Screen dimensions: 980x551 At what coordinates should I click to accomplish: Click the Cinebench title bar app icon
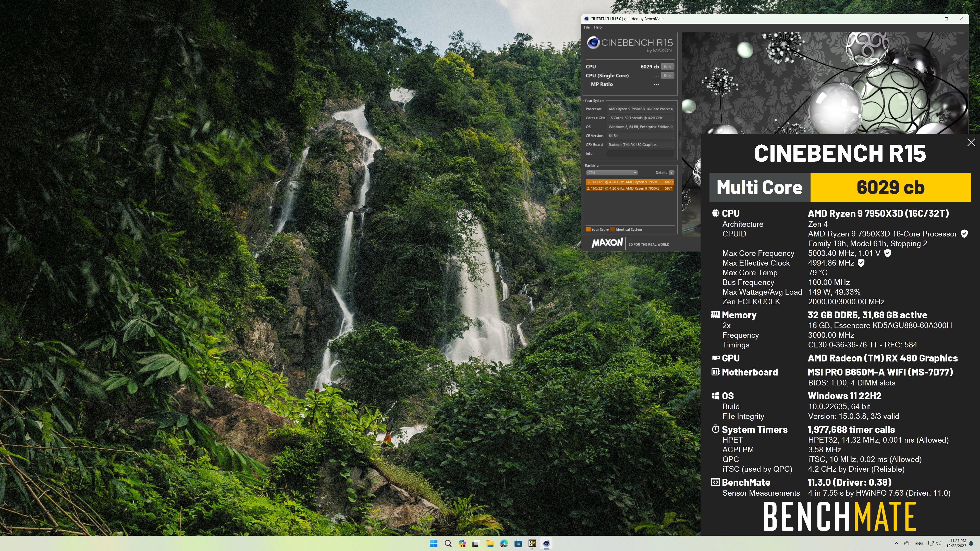pyautogui.click(x=586, y=19)
